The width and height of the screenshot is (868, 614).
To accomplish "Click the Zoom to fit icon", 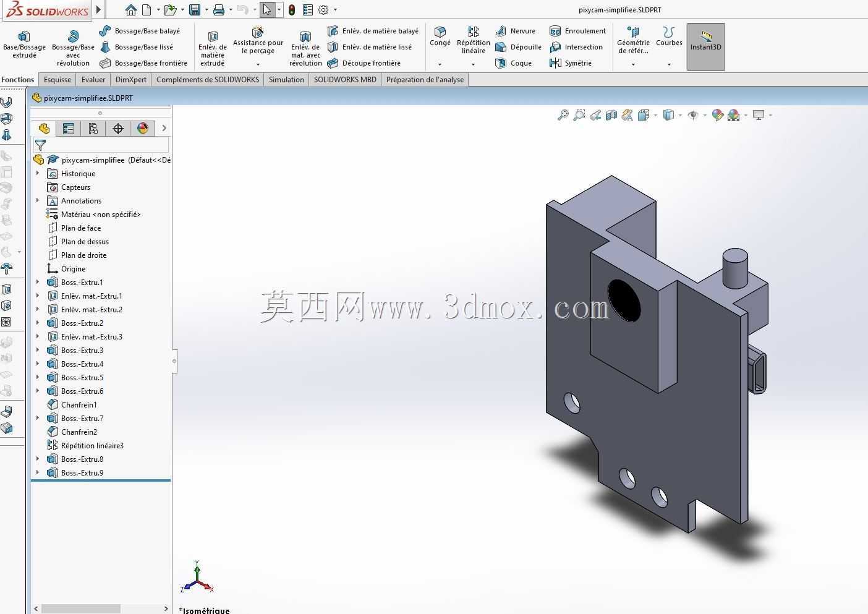I will [563, 115].
